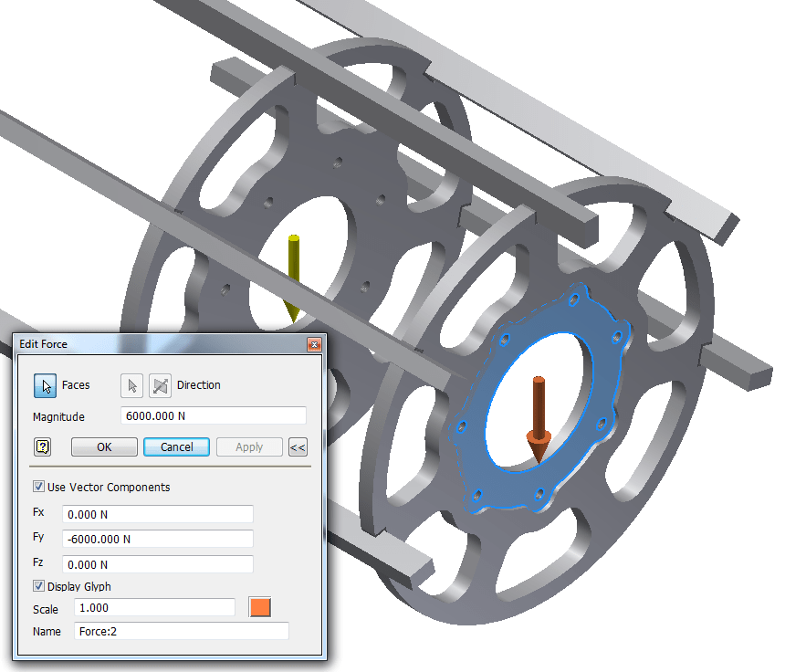Select the Fy value of -6000 N
This screenshot has height=672, width=785.
click(156, 539)
